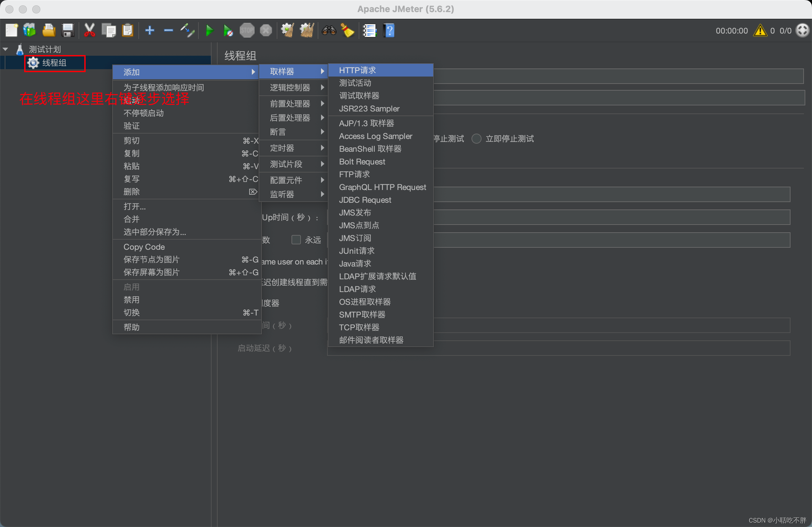Expand the 前置处理器 submenu
This screenshot has height=527, width=812.
pos(294,103)
